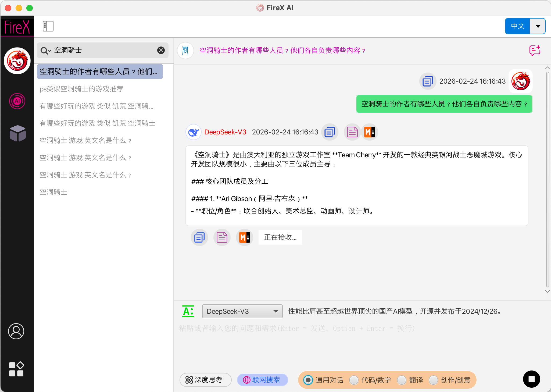Export the reply as Markdown

pyautogui.click(x=244, y=237)
